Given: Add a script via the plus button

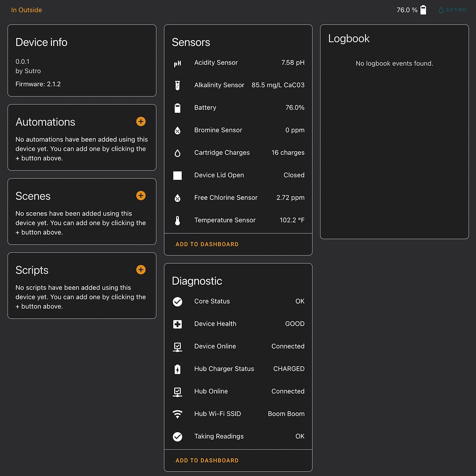Looking at the screenshot, I should [141, 269].
